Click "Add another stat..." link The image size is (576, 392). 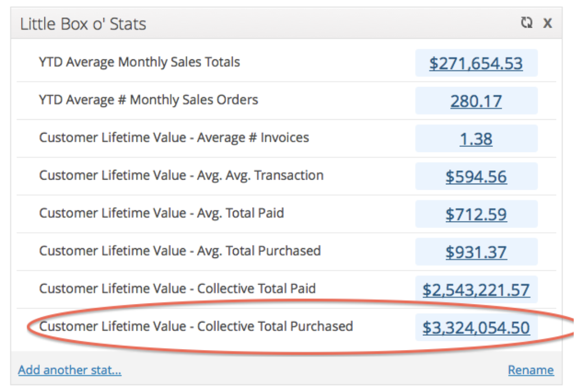point(70,370)
